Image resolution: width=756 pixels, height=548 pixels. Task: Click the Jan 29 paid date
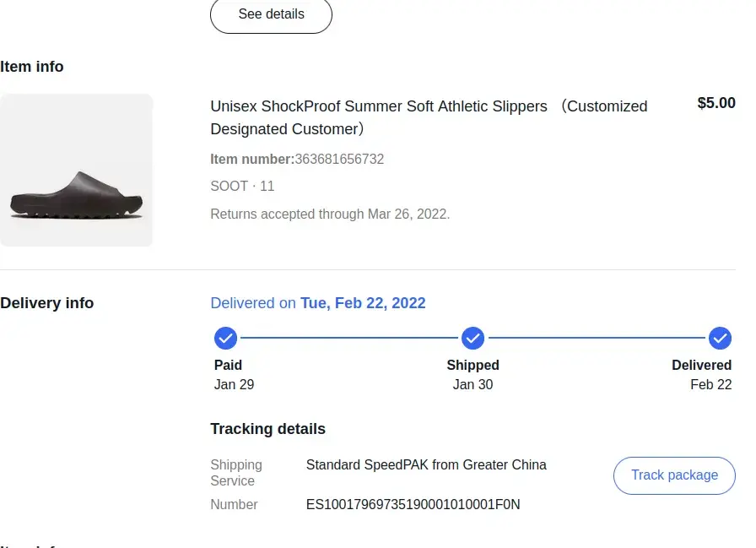pos(234,385)
